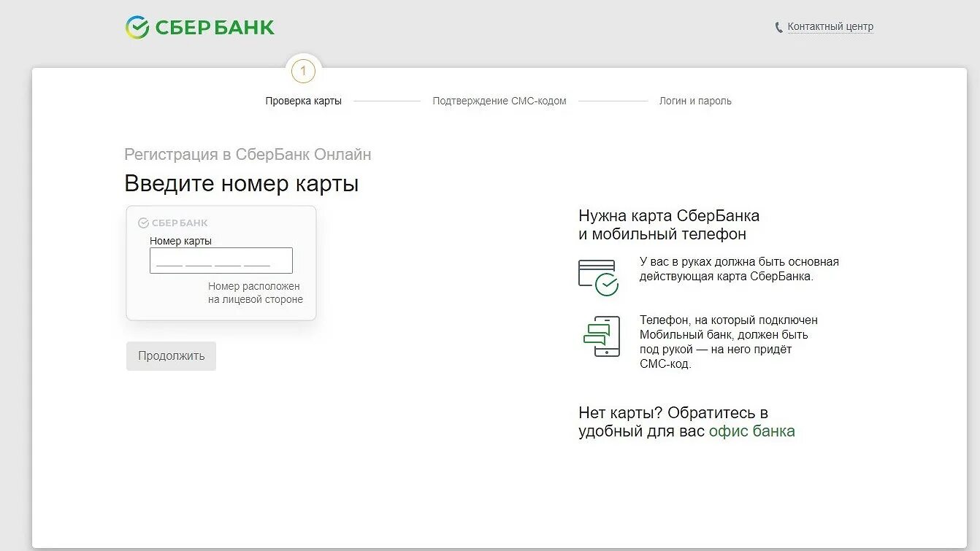Click hint Номер расположен на лицевой стороне
Screen dimensions: 980x551
pyautogui.click(x=255, y=293)
